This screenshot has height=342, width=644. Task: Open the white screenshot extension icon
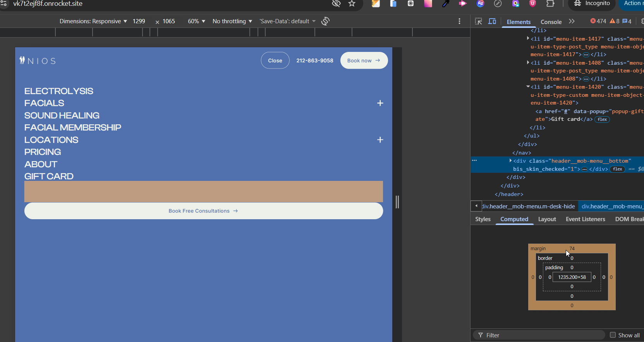click(x=410, y=3)
